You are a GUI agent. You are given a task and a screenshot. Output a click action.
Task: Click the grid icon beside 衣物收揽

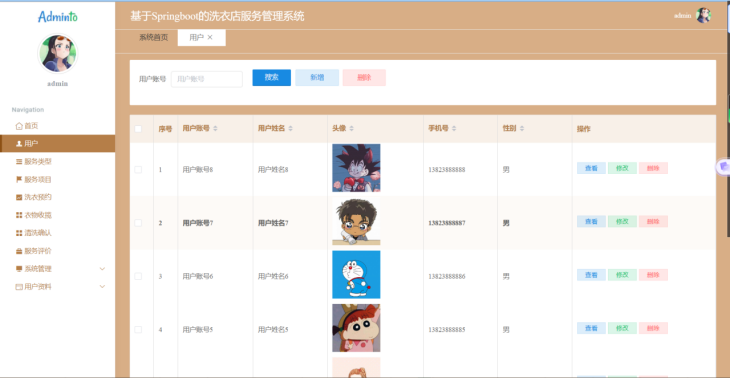[x=19, y=215]
